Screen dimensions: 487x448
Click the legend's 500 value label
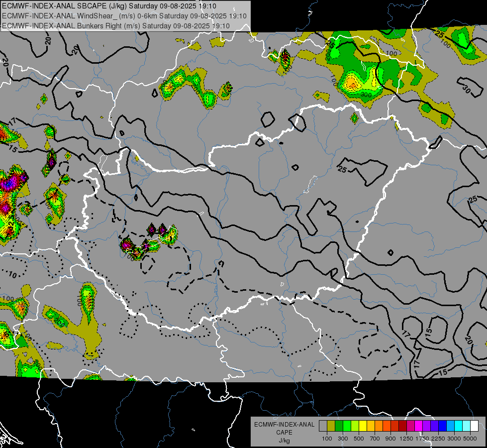pos(359,439)
